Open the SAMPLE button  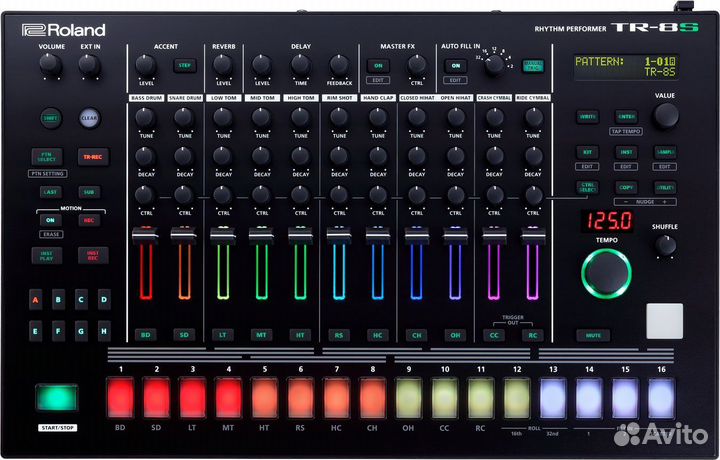coord(665,152)
